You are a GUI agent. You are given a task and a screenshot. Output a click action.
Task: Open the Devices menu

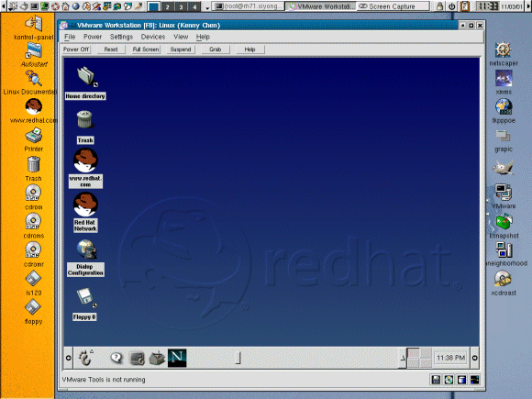(153, 37)
